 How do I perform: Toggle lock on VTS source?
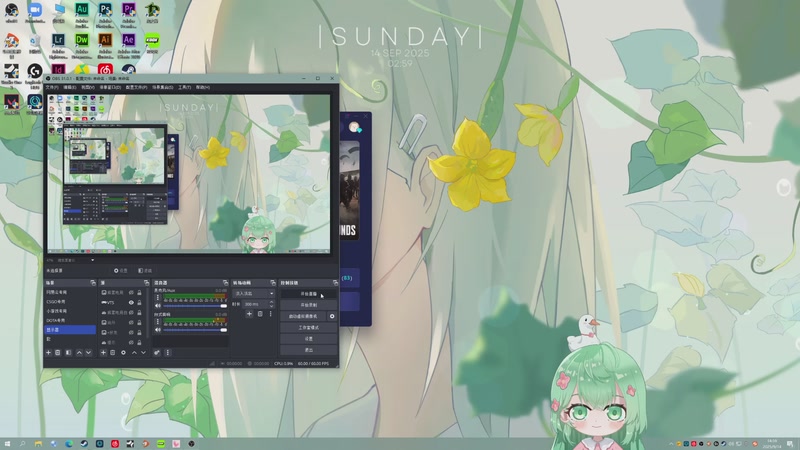coord(139,303)
